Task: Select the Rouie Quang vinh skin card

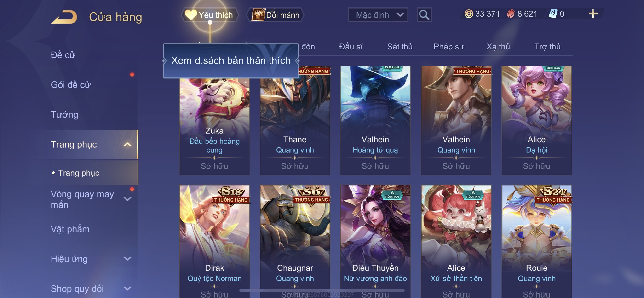Action: click(x=536, y=241)
